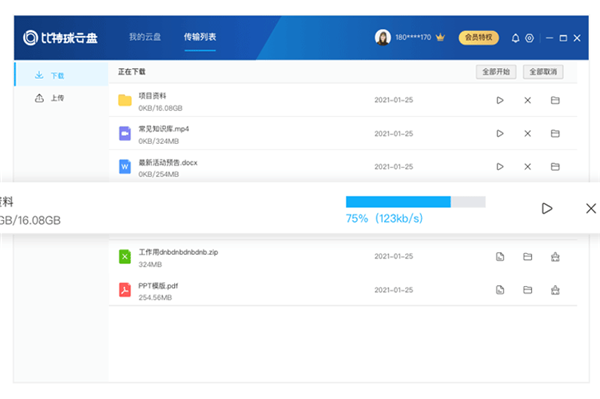Screen dimensions: 600x399
Task: Open folder location for 常见知识库.mp4
Action: (555, 134)
